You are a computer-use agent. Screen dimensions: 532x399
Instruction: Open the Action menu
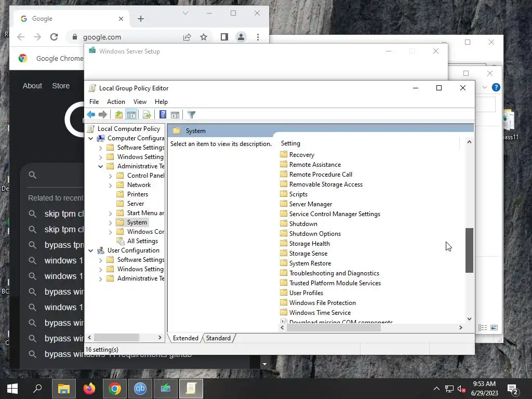coord(116,102)
